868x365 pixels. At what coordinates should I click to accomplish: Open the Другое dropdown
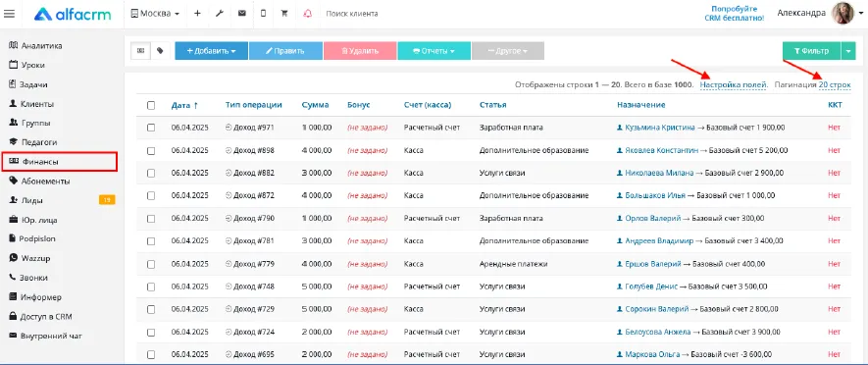coord(508,50)
